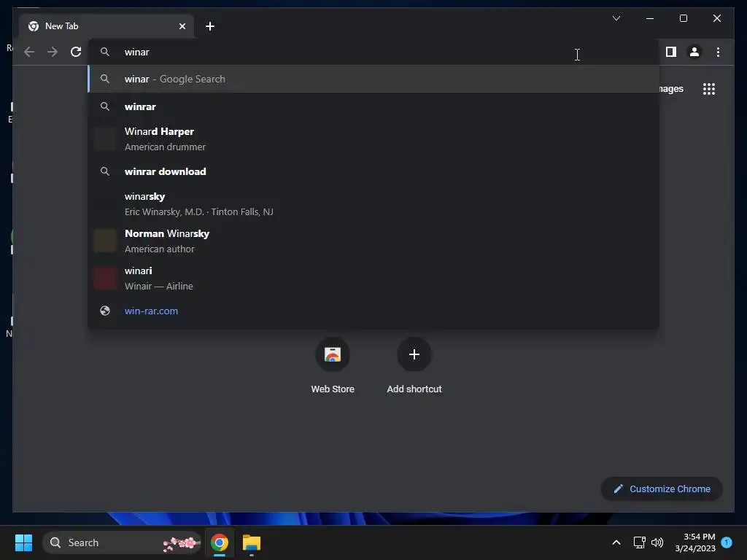Open the tab search chevron
The image size is (747, 560).
point(616,18)
